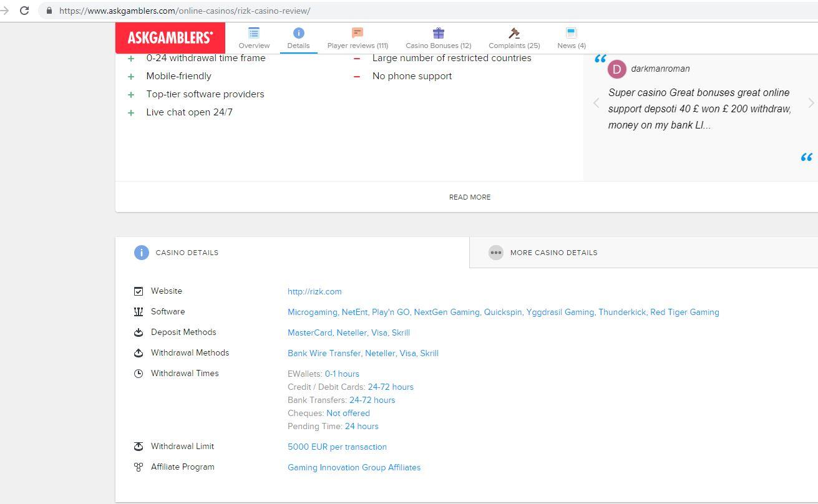This screenshot has width=818, height=504.
Task: Switch to Details tab label
Action: coord(298,46)
